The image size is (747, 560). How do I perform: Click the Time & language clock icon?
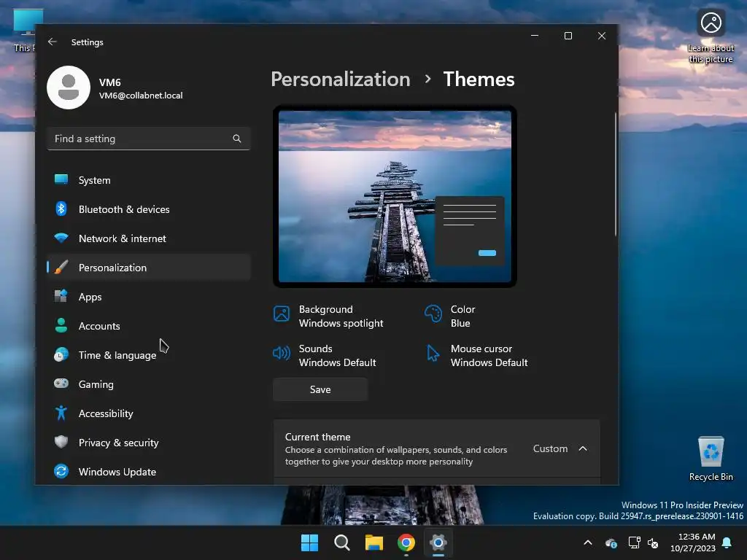tap(61, 355)
